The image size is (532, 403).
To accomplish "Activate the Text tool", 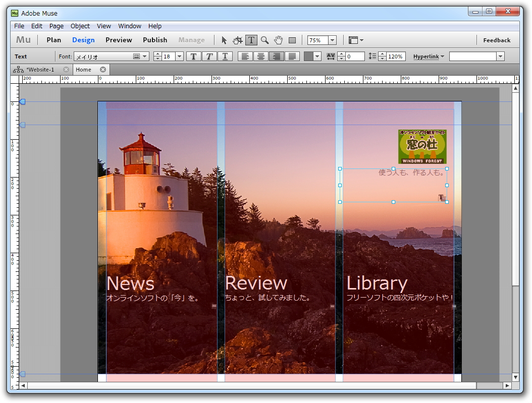I will [251, 40].
